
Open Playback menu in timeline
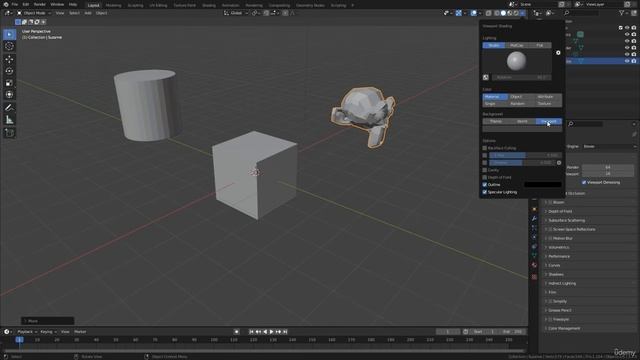point(27,332)
